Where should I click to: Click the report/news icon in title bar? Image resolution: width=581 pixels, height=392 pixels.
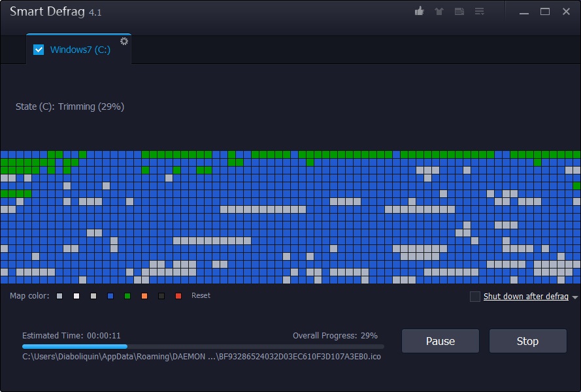click(459, 11)
